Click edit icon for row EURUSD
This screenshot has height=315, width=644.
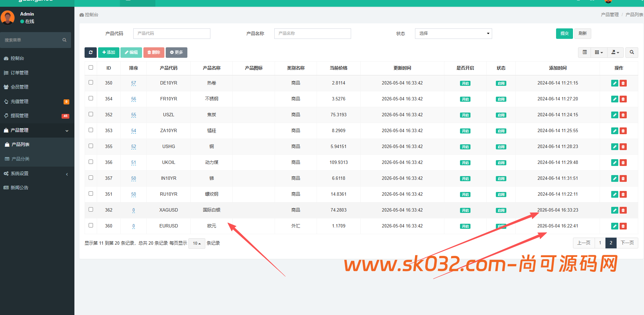(615, 226)
